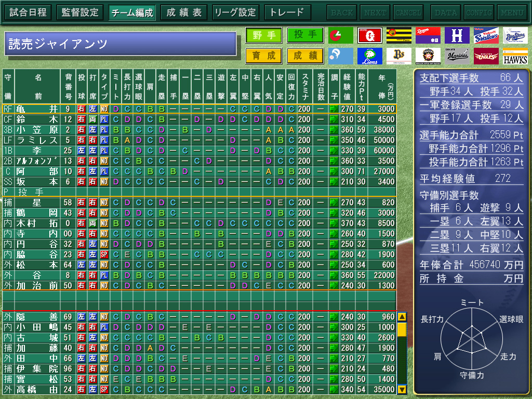The width and height of the screenshot is (532, 399).
Task: Click the condition arrow icon for 阿部
Action: coord(334,171)
